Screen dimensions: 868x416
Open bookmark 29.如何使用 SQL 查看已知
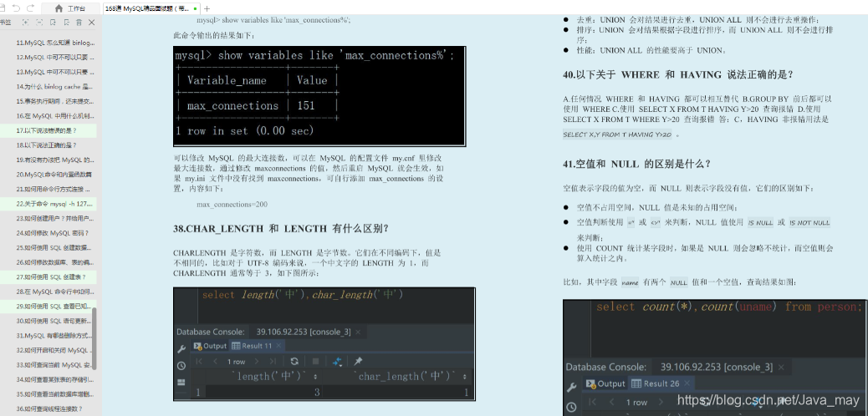coord(49,306)
